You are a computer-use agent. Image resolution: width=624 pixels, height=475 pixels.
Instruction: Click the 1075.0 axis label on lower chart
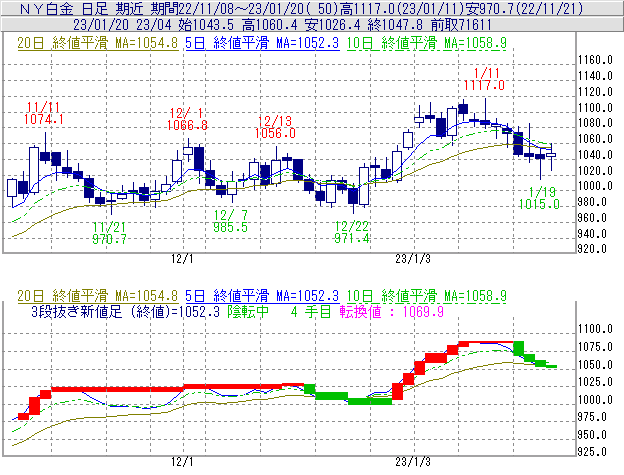coord(595,347)
